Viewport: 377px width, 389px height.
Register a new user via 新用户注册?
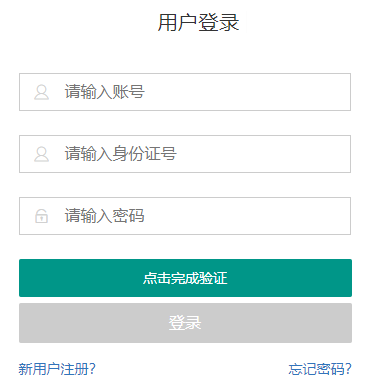pyautogui.click(x=57, y=369)
